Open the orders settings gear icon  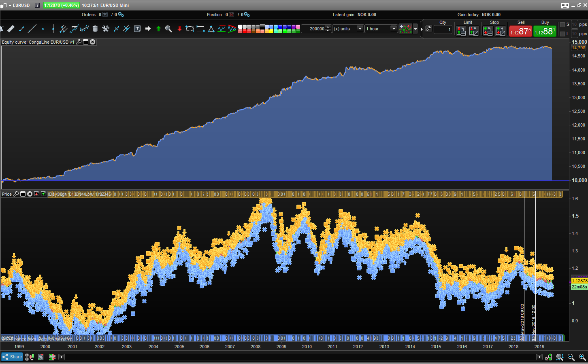pos(121,15)
